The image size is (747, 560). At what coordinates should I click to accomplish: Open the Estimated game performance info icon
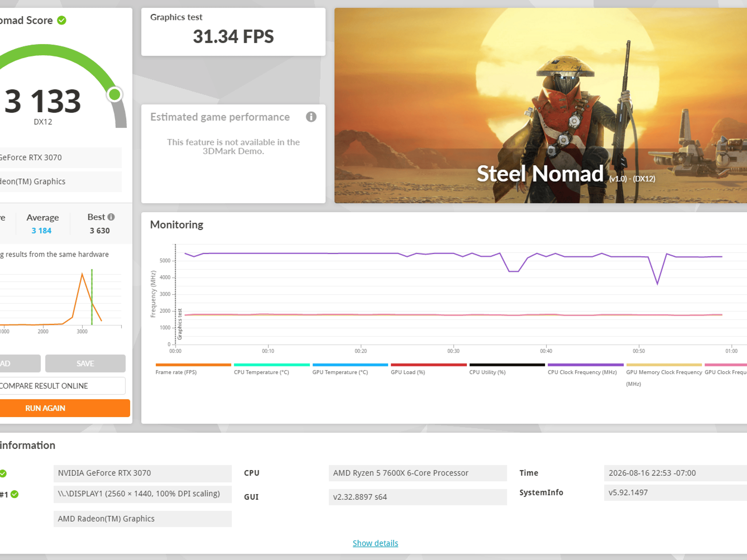[311, 117]
